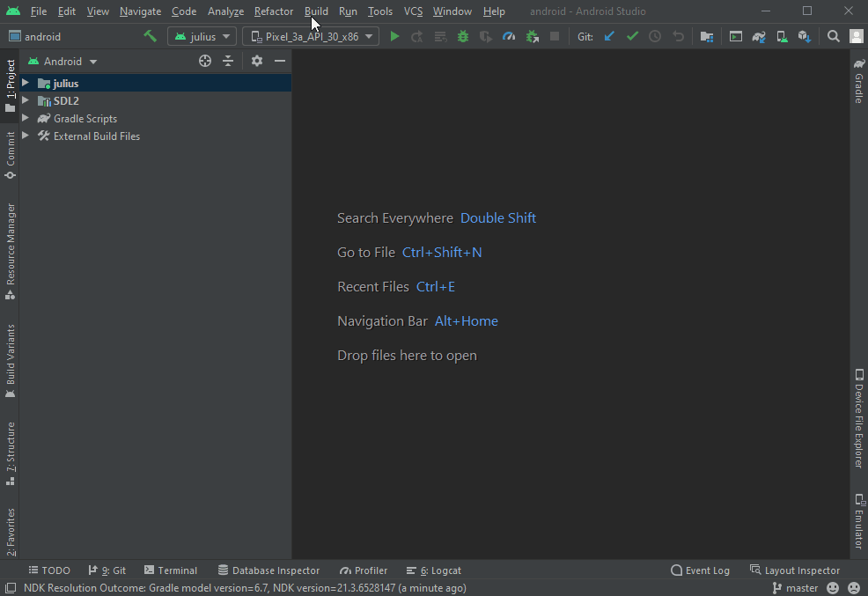The width and height of the screenshot is (868, 596).
Task: Click Collapse All icon in Project panel
Action: [x=228, y=61]
